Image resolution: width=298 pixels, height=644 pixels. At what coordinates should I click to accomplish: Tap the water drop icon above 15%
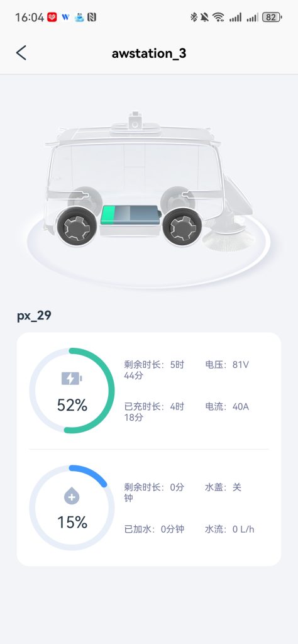(72, 497)
